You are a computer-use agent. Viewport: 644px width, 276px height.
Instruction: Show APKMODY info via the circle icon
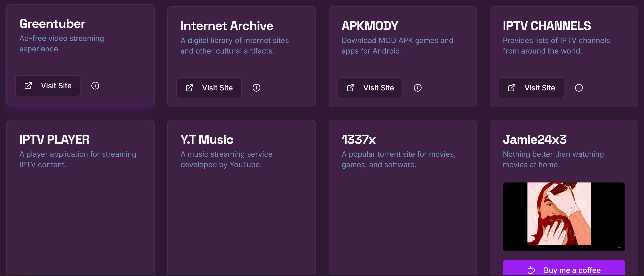point(418,88)
